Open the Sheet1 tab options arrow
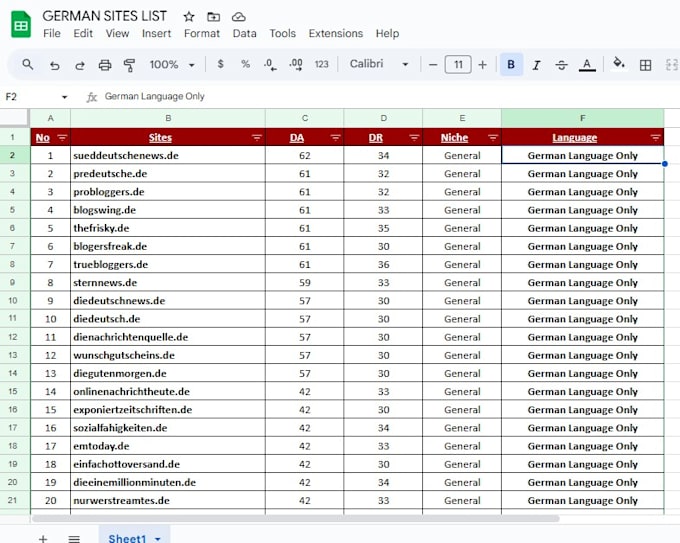680x543 pixels. point(158,538)
